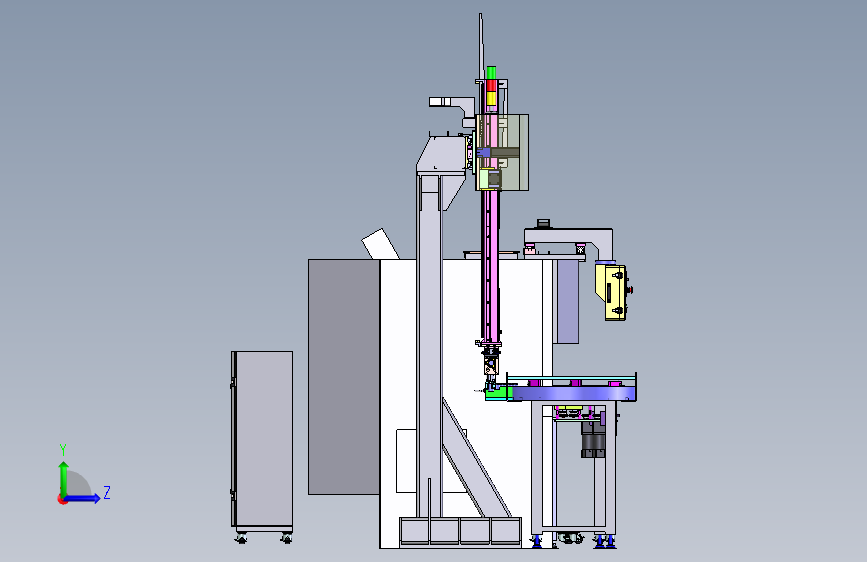Select the translucent enclosure box on gantry
This screenshot has width=867, height=562.
[x=502, y=153]
